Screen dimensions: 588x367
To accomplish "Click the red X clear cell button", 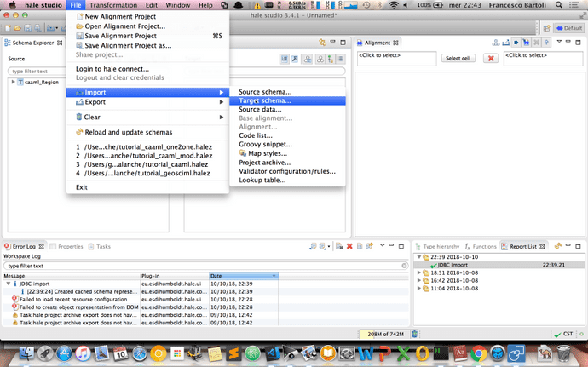I will [491, 58].
